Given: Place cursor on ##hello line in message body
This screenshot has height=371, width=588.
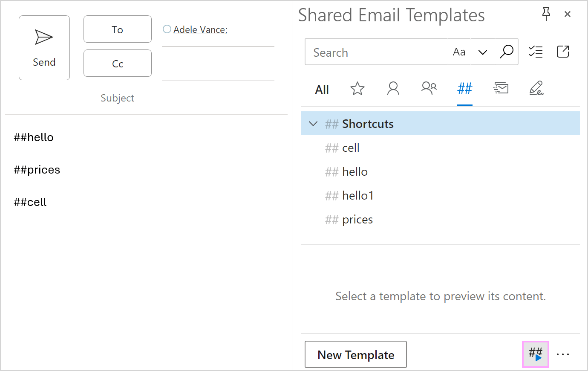Looking at the screenshot, I should 34,137.
